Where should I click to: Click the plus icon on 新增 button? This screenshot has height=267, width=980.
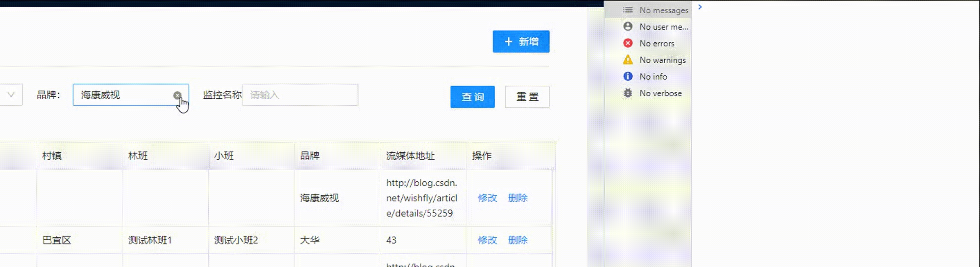pyautogui.click(x=509, y=42)
